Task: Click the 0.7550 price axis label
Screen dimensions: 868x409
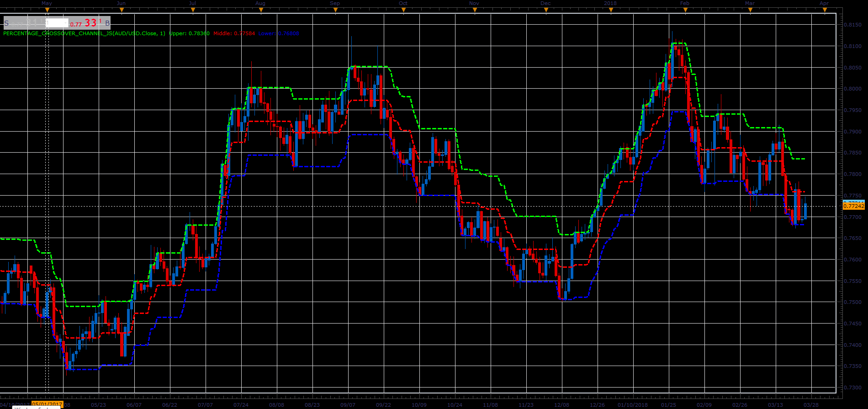Action: (852, 281)
